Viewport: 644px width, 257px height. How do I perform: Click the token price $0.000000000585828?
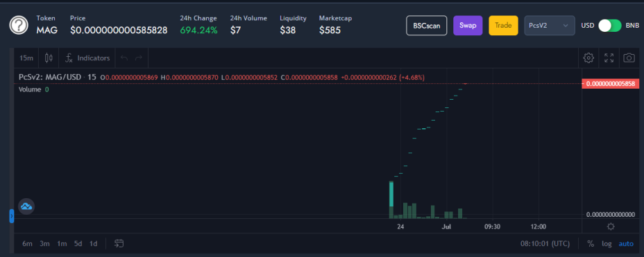coord(119,30)
